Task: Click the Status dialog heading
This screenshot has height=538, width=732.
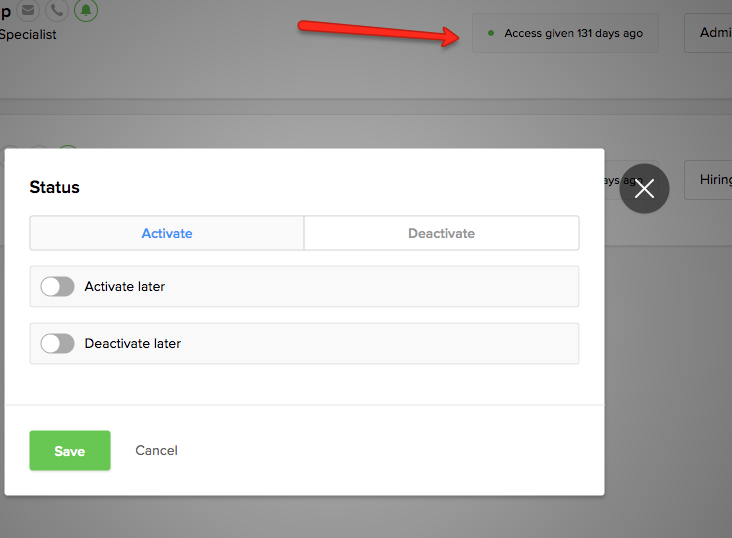Action: [x=54, y=187]
